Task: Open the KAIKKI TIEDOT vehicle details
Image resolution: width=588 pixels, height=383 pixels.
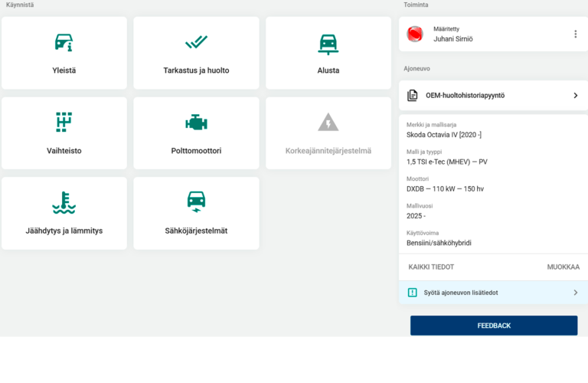Action: [x=431, y=267]
